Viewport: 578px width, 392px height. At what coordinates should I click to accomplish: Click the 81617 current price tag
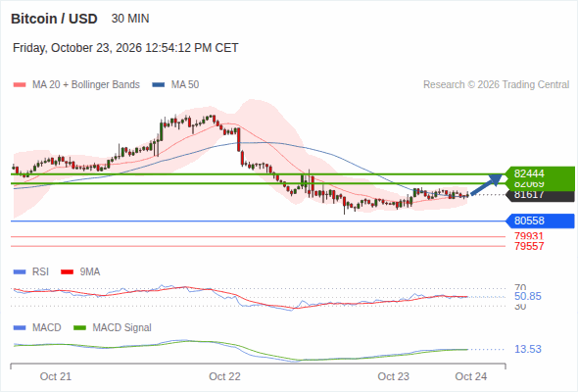541,196
